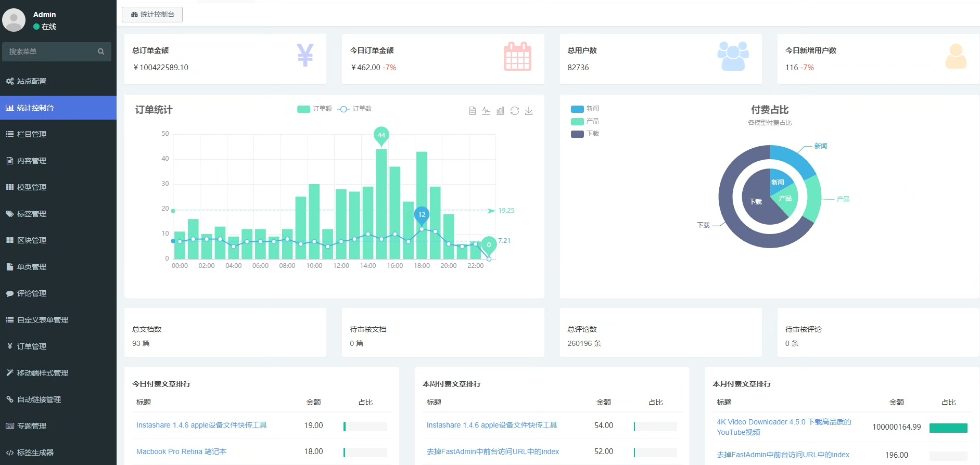Switch order chart to bar chart
The width and height of the screenshot is (980, 465).
[500, 111]
